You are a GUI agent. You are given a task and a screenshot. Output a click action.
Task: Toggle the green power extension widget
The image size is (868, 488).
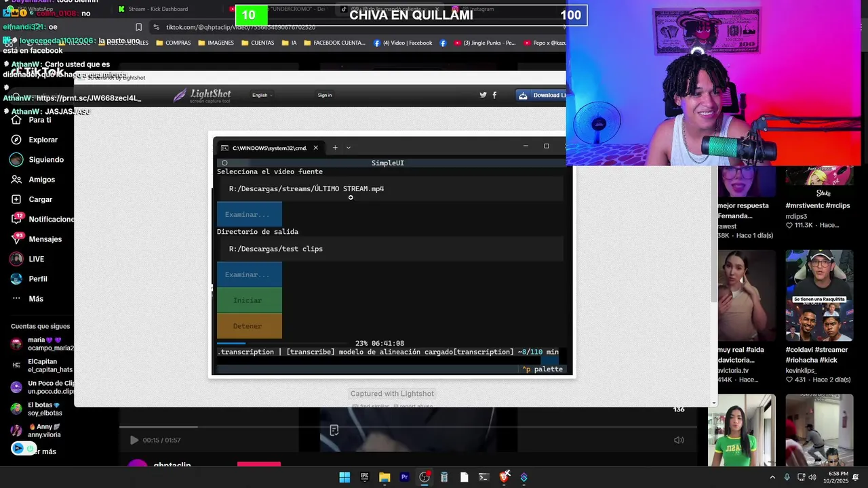(31, 448)
